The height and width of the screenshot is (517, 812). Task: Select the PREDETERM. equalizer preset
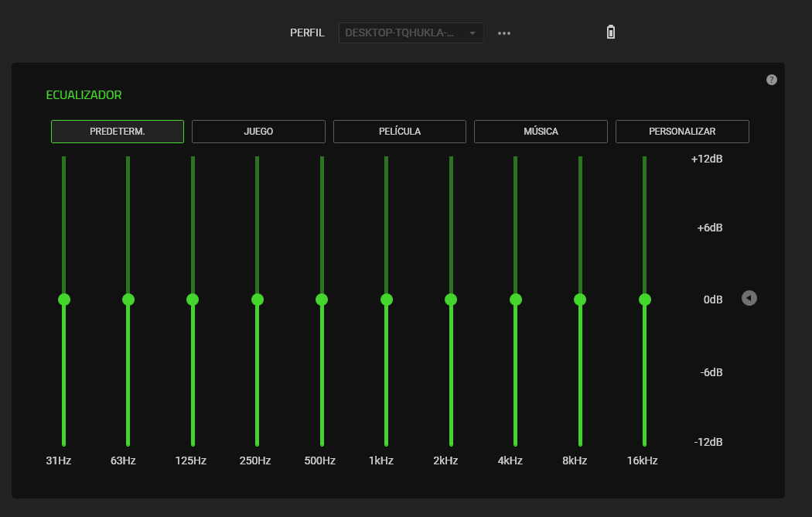click(x=118, y=132)
